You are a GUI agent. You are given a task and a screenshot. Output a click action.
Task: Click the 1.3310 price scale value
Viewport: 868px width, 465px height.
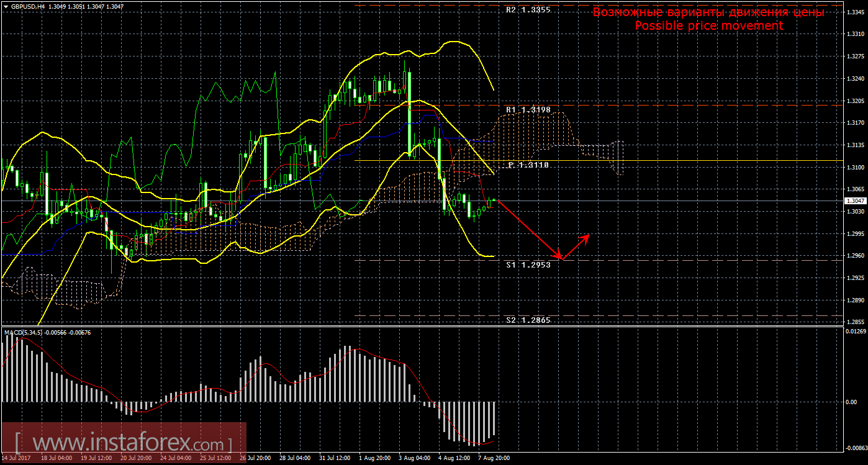(854, 34)
